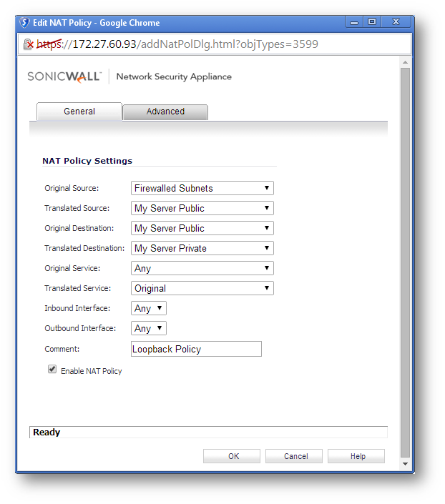Expand the Translated Source dropdown
445x504 pixels.
[202, 209]
